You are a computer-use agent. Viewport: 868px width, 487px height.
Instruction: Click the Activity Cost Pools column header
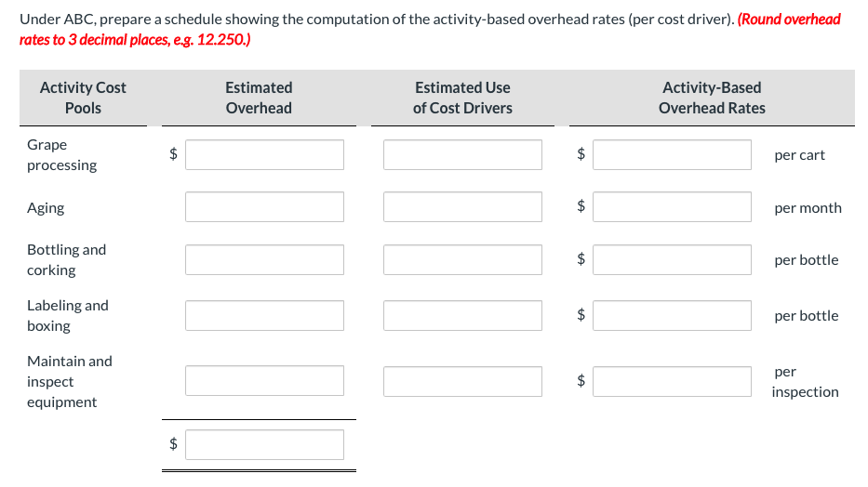click(83, 98)
